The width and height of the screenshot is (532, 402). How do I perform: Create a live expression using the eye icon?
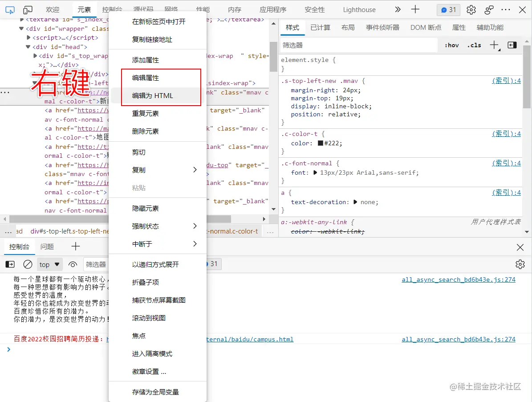[x=73, y=264]
